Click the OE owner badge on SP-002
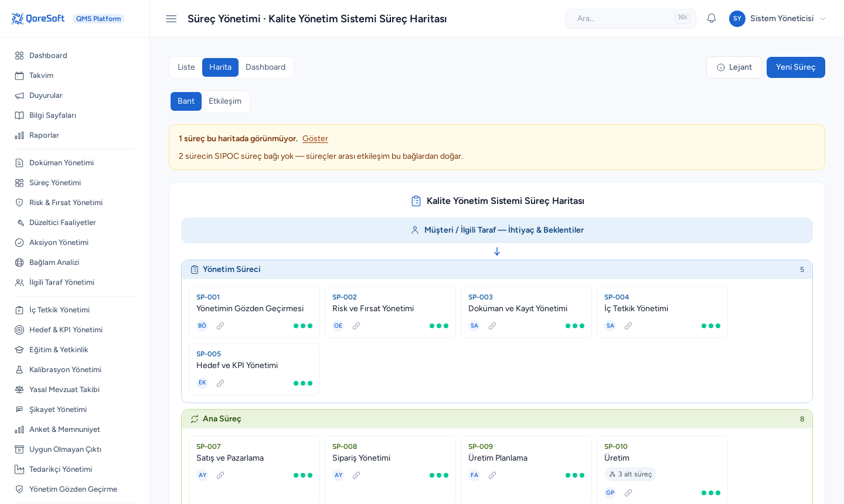Screen dimensions: 844x504 [338, 326]
